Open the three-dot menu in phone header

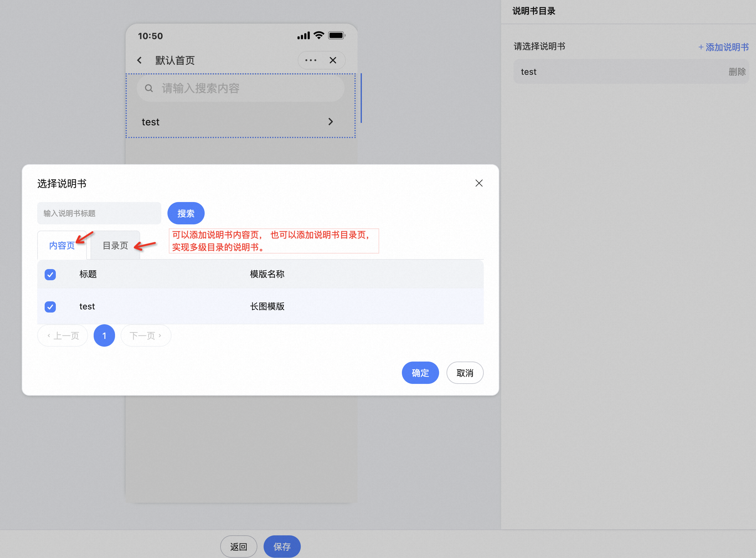[310, 61]
